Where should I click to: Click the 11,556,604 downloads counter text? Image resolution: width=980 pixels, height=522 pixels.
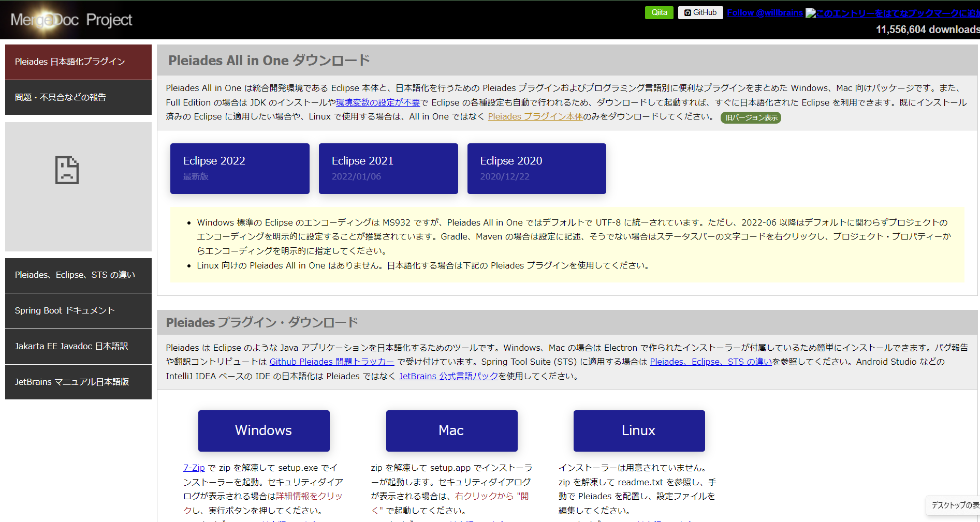pyautogui.click(x=928, y=29)
